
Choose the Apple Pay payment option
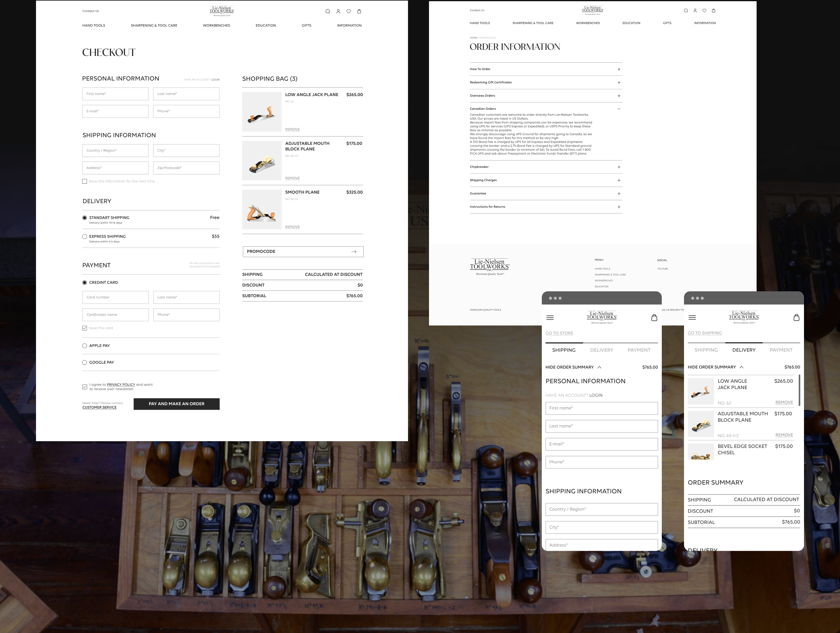click(85, 346)
